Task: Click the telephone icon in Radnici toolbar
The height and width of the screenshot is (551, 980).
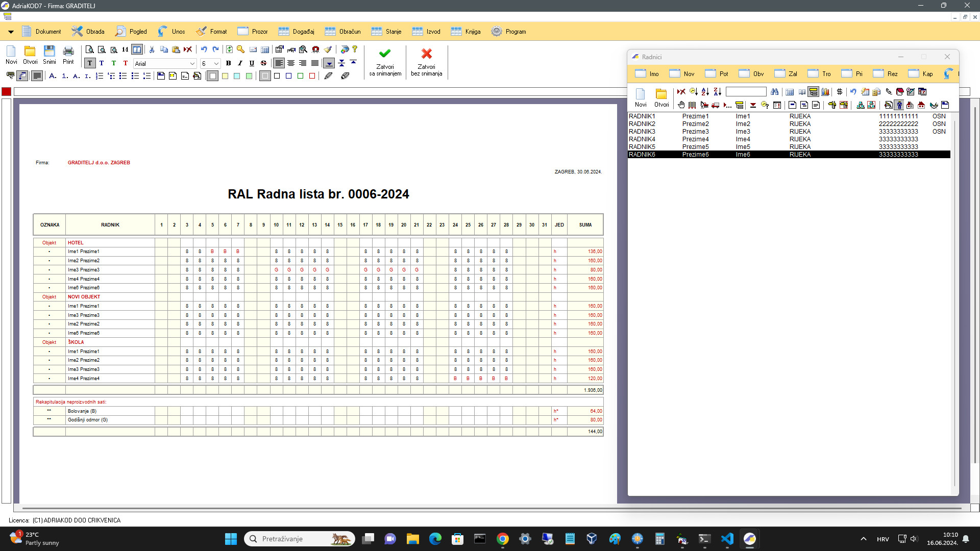Action: 889,92
